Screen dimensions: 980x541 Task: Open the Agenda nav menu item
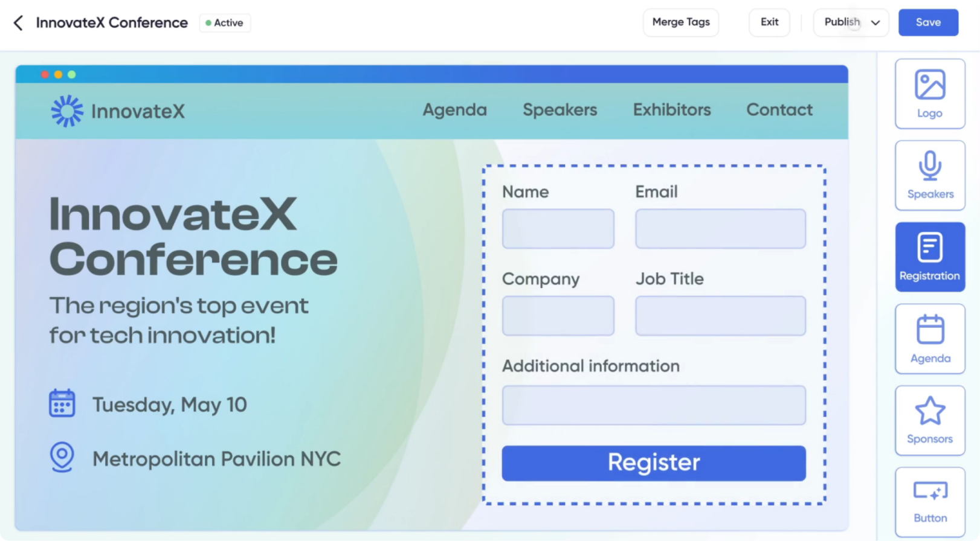pos(454,110)
